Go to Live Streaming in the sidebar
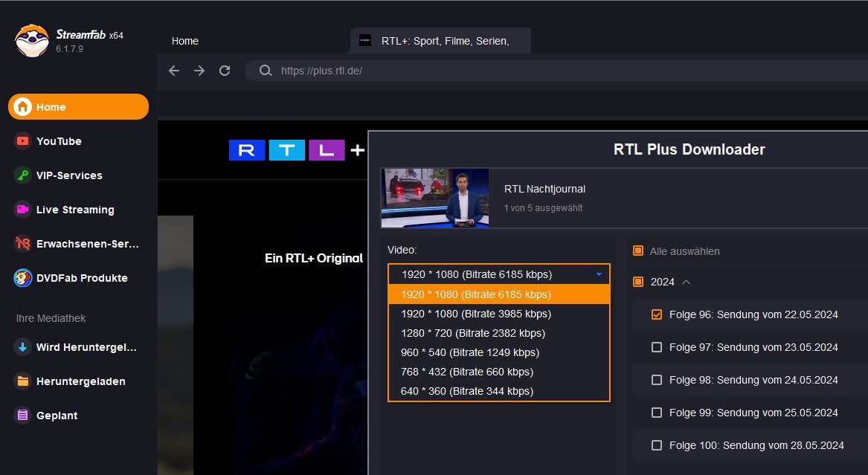This screenshot has width=868, height=475. (x=75, y=210)
